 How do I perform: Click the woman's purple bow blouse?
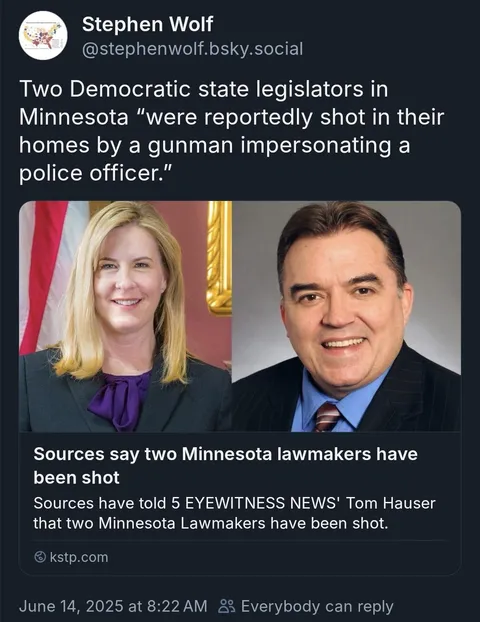pyautogui.click(x=118, y=401)
